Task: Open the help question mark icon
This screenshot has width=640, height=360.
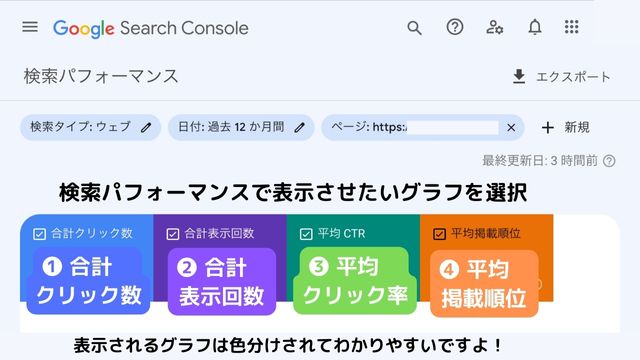Action: (455, 27)
